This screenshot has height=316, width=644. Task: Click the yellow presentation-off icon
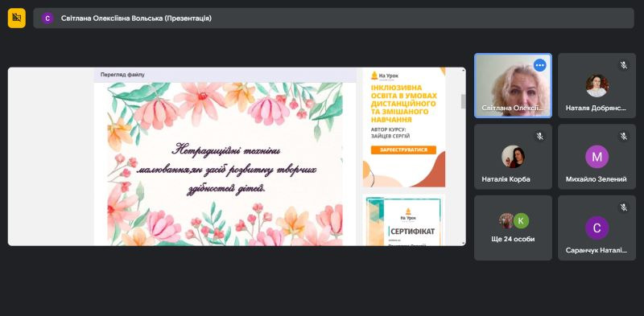tap(16, 18)
